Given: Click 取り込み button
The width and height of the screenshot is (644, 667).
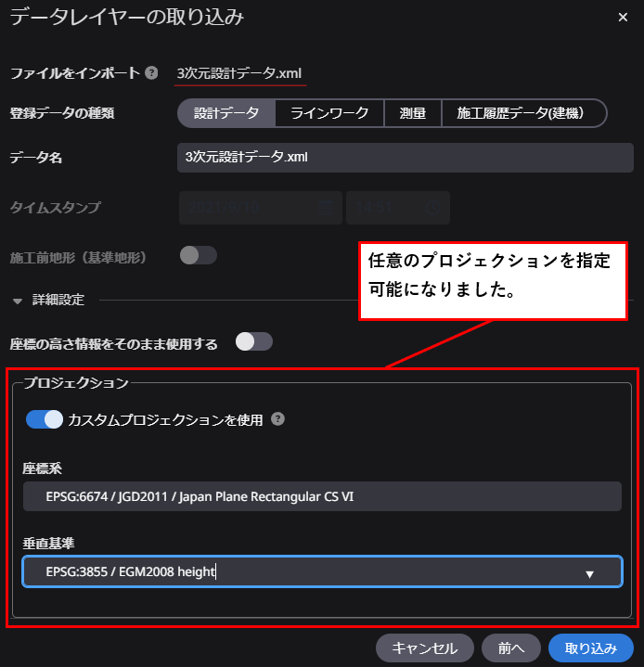Looking at the screenshot, I should pos(591,648).
